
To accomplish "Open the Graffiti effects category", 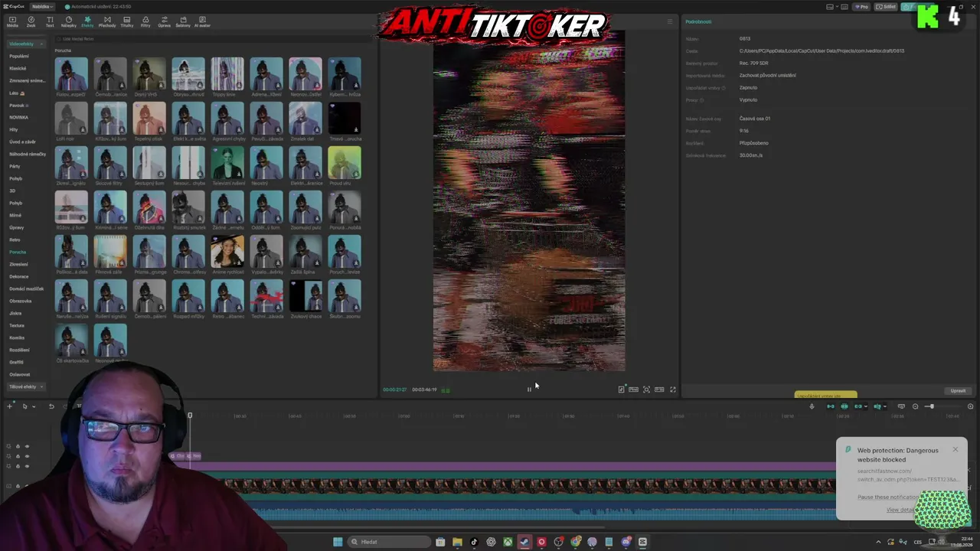I will coord(16,362).
